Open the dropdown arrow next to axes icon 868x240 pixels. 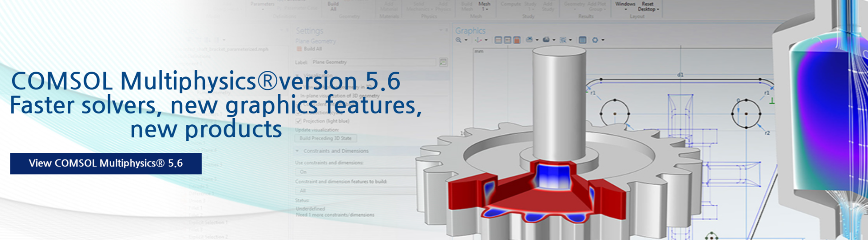[x=486, y=40]
